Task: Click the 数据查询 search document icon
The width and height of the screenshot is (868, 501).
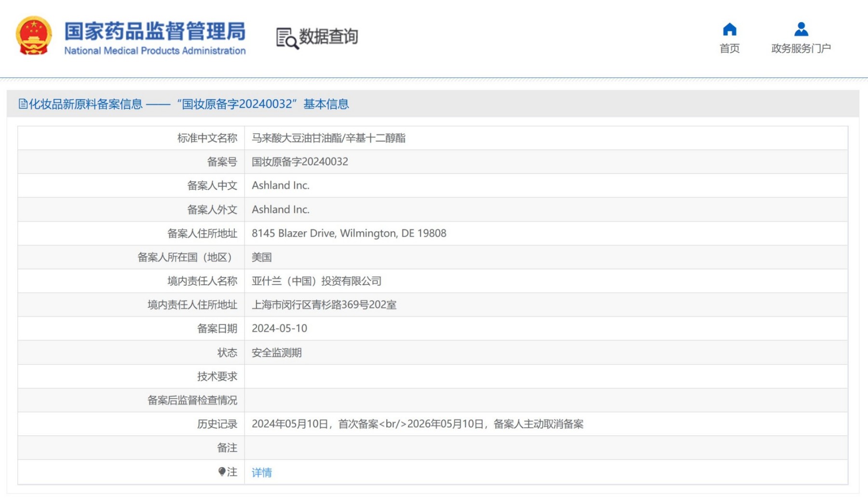Action: (287, 38)
